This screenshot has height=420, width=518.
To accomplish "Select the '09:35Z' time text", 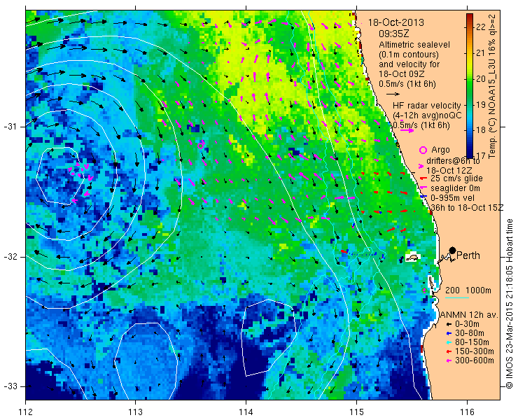I will tap(394, 34).
